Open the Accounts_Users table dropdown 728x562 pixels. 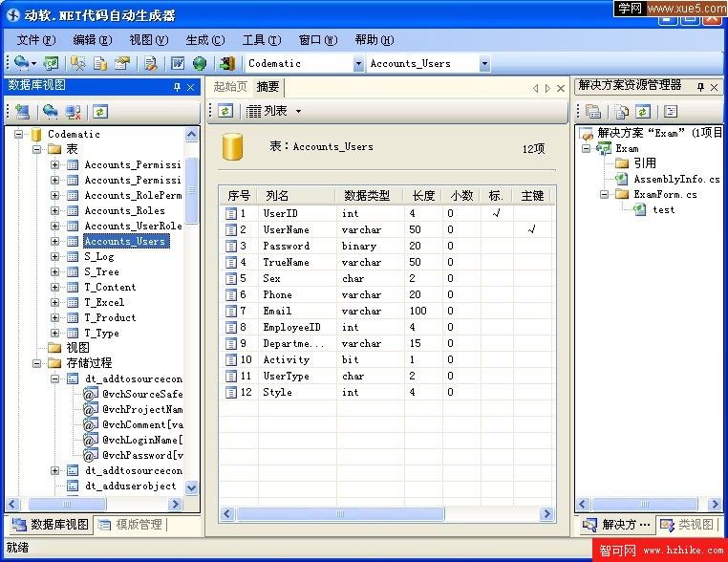coord(484,63)
